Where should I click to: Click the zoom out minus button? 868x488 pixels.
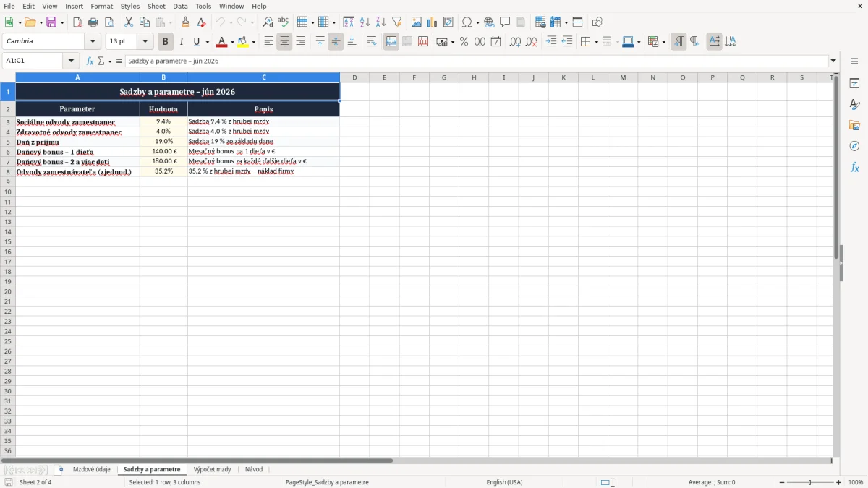tap(782, 482)
